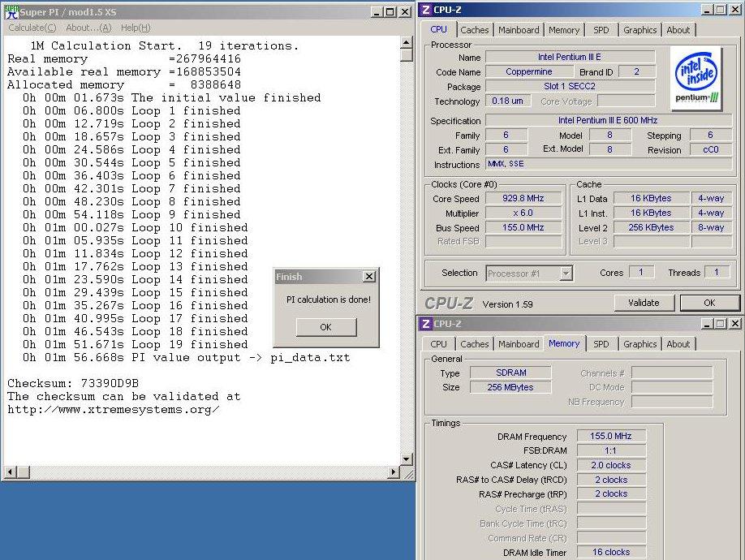Click the right arrow of Super PI's horizontal scrollbar
Image resolution: width=745 pixels, height=560 pixels.
pyautogui.click(x=393, y=472)
